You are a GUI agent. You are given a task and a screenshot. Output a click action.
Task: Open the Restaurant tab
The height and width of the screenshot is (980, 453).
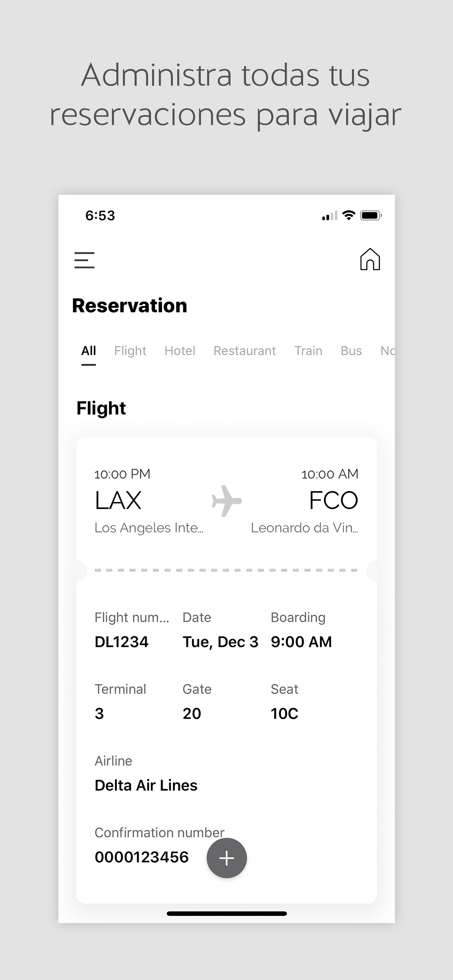tap(245, 351)
